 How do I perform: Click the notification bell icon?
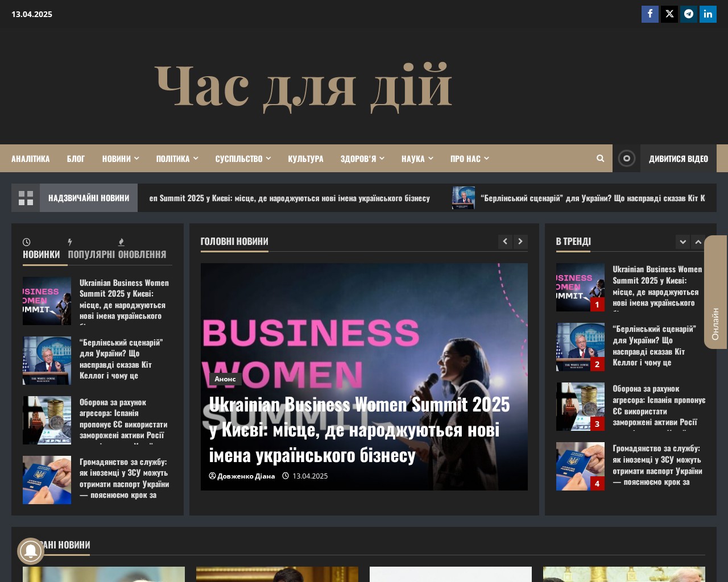30,551
